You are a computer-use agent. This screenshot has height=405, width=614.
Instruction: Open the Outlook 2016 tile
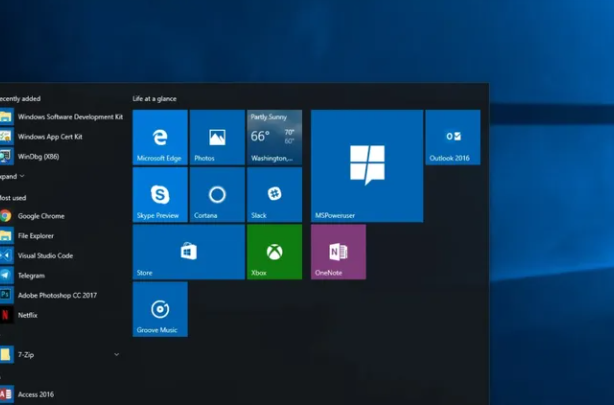coord(453,137)
